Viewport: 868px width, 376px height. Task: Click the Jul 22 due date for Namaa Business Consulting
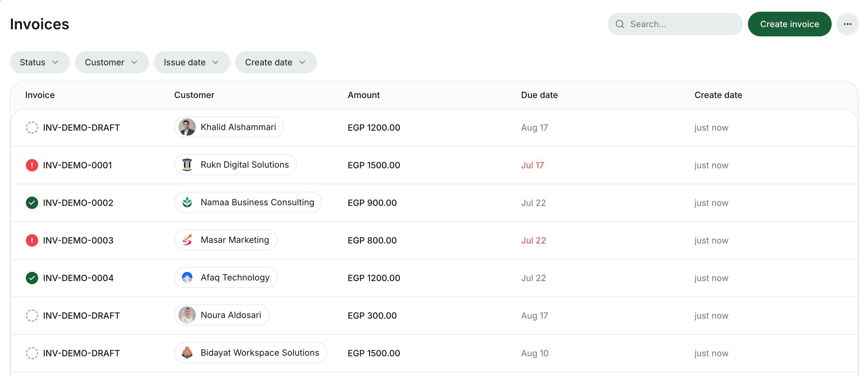coord(533,203)
